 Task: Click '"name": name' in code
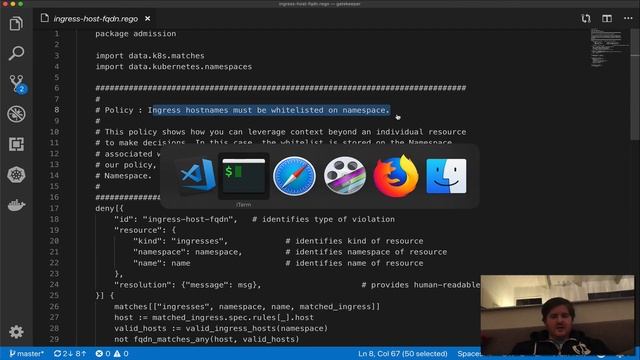click(161, 263)
